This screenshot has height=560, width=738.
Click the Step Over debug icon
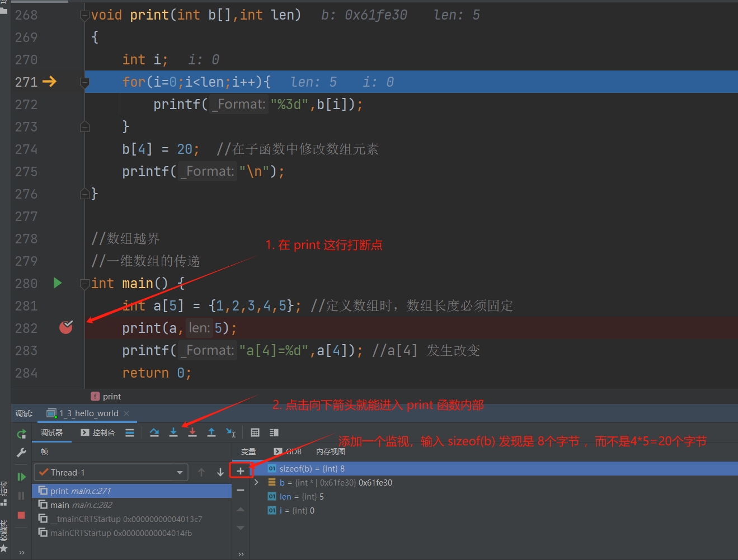(154, 432)
